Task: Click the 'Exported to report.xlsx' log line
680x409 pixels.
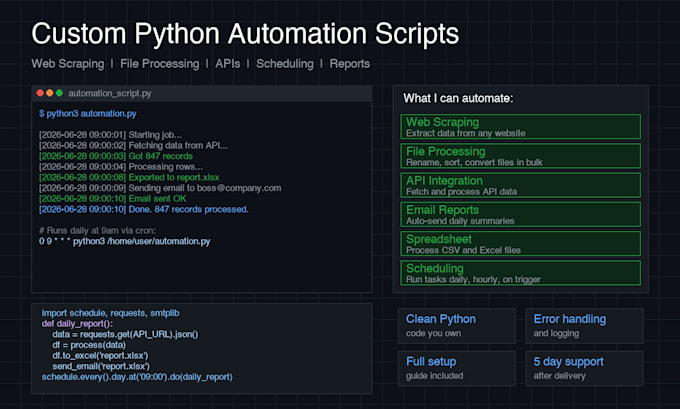Action: click(x=129, y=177)
